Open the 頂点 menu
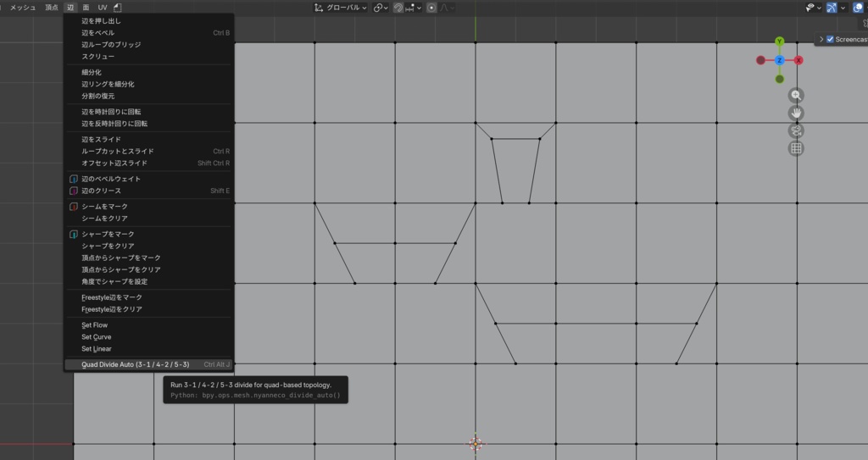 52,8
